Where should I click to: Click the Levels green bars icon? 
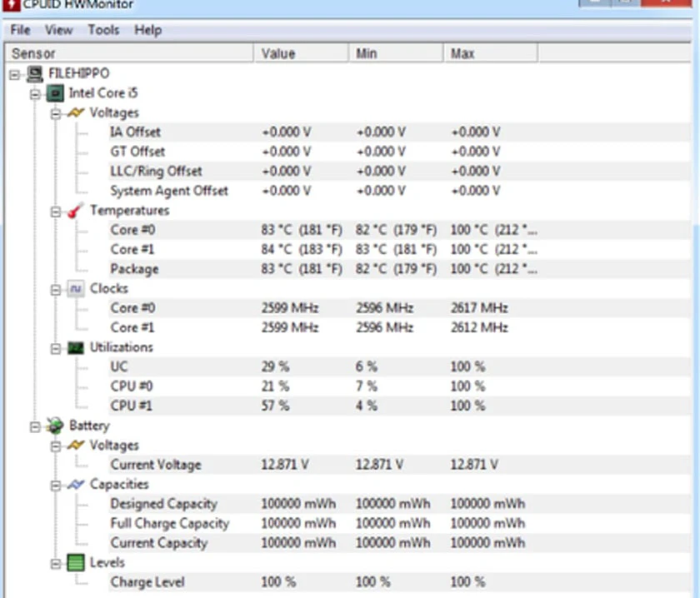click(x=76, y=562)
